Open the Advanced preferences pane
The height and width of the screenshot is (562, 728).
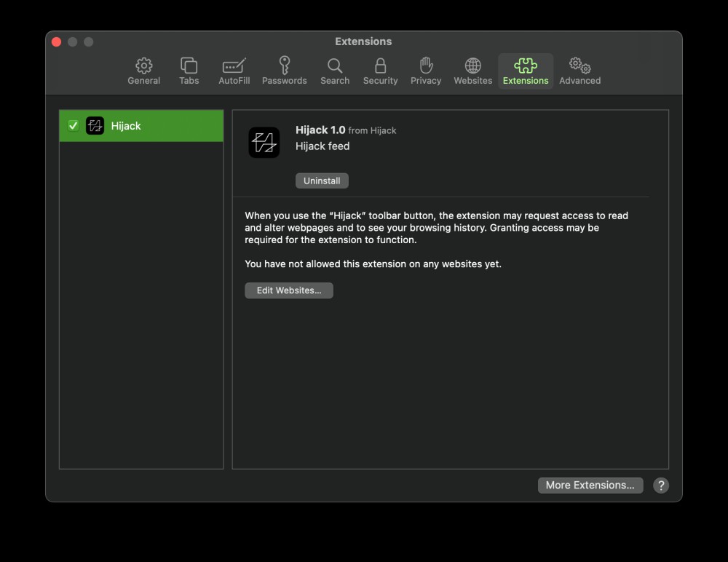(580, 71)
